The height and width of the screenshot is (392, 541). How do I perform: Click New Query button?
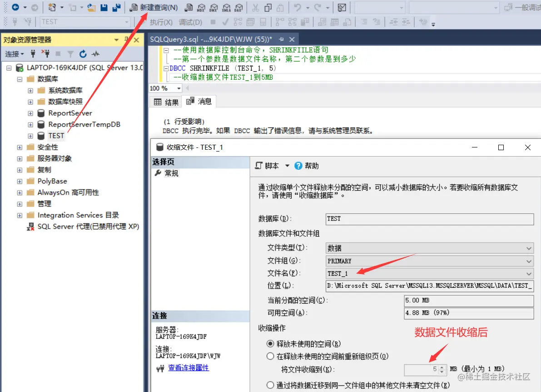coord(154,7)
